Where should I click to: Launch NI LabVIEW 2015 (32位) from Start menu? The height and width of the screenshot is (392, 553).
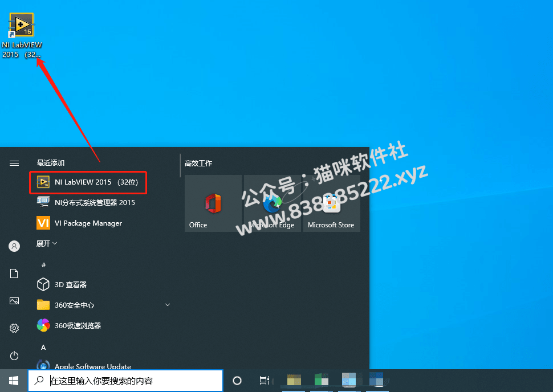pos(88,182)
